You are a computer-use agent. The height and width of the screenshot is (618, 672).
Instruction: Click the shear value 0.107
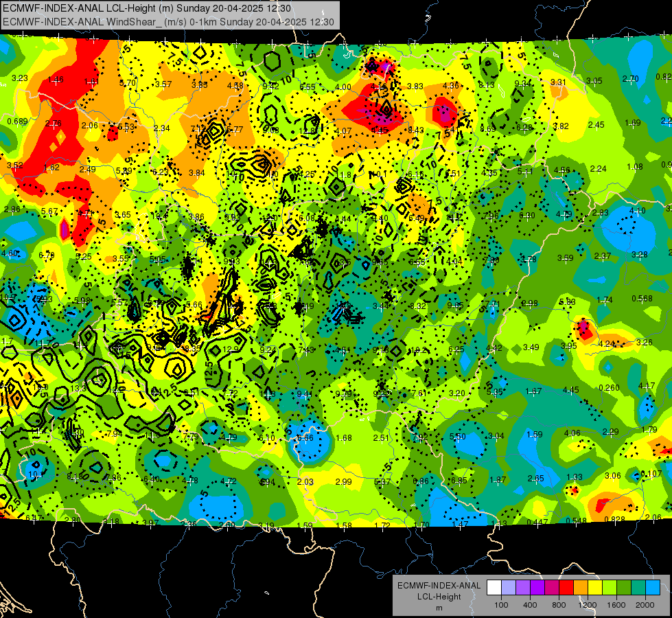(652, 474)
